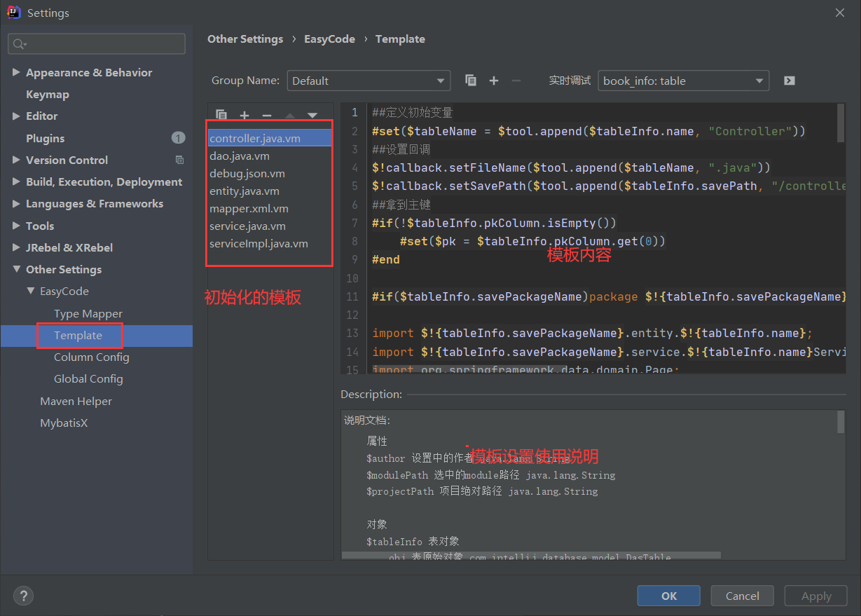Image resolution: width=861 pixels, height=616 pixels.
Task: Click the IntelliJ logo in title bar
Action: point(15,13)
